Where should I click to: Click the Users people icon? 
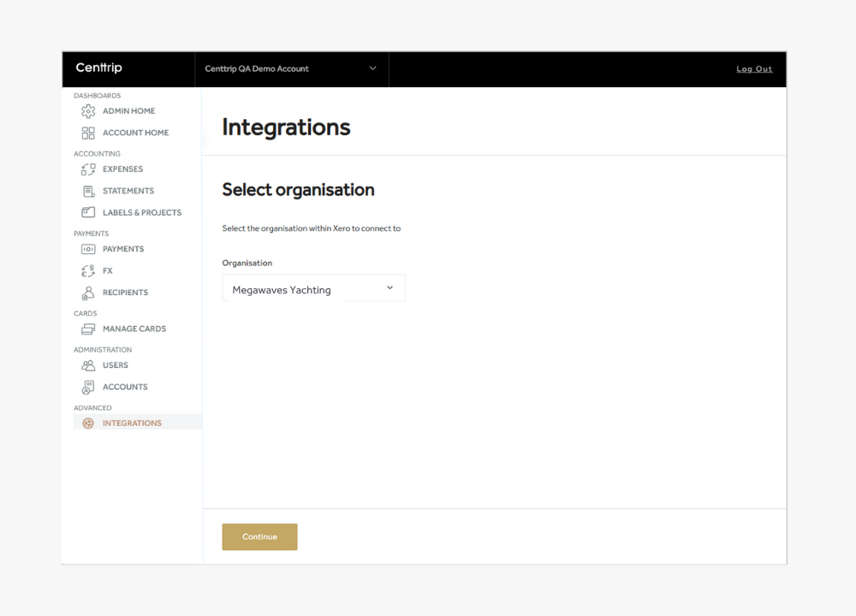(x=88, y=365)
